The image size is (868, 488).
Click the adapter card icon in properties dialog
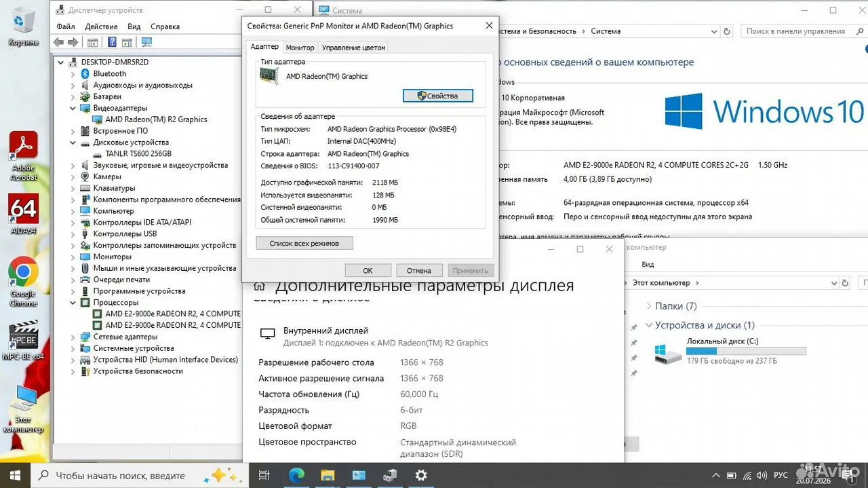pos(270,76)
